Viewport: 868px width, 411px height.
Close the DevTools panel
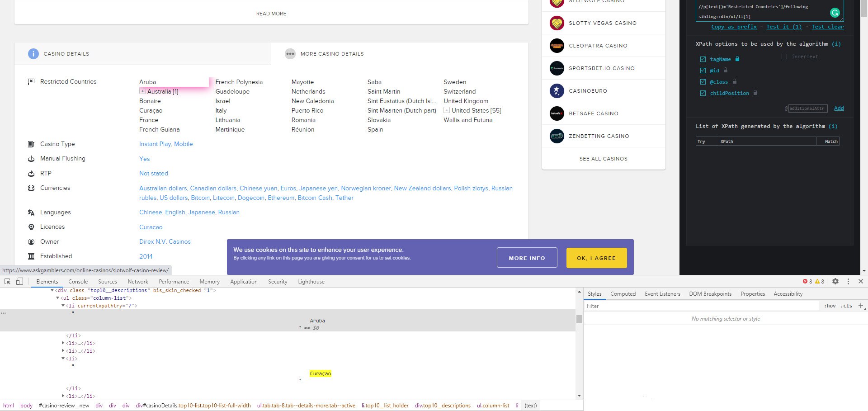pyautogui.click(x=861, y=281)
